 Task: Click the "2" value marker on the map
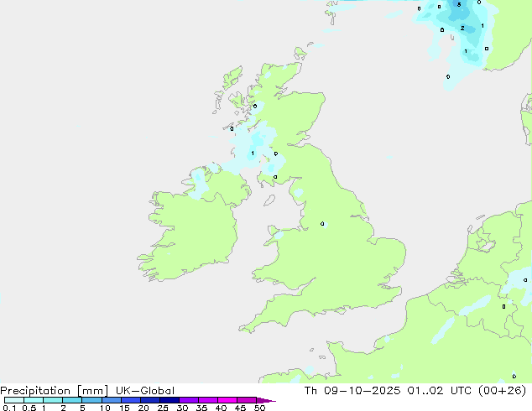point(462,29)
